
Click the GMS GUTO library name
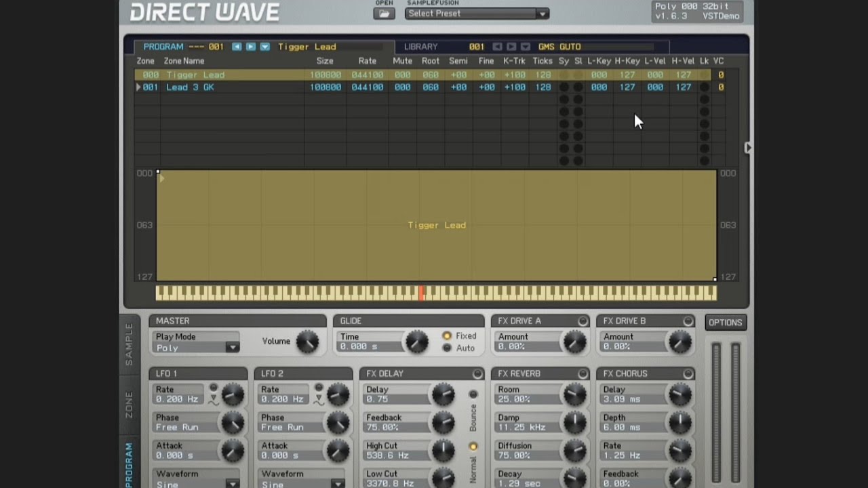pyautogui.click(x=559, y=47)
